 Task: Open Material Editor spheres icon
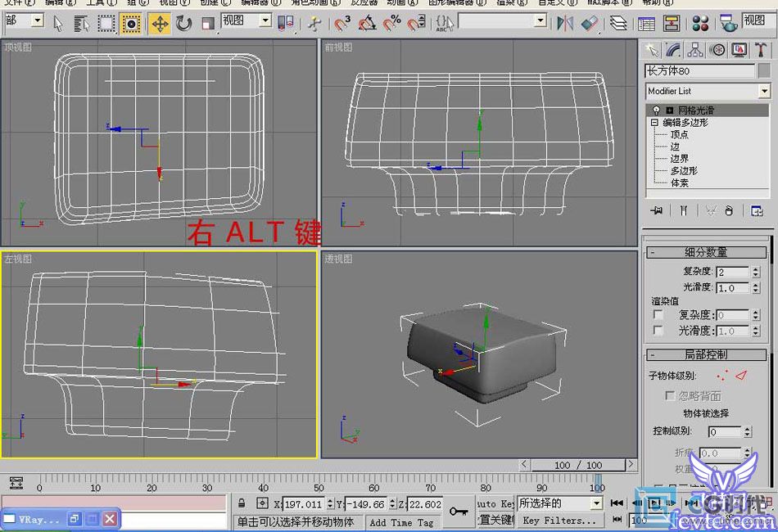pyautogui.click(x=700, y=23)
